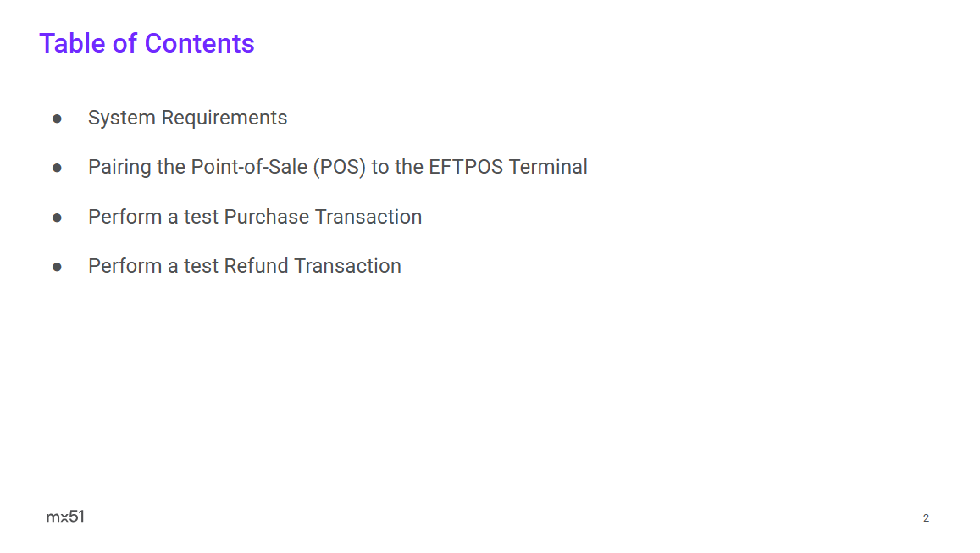The width and height of the screenshot is (980, 553).
Task: Open the System Requirements entry
Action: 187,118
